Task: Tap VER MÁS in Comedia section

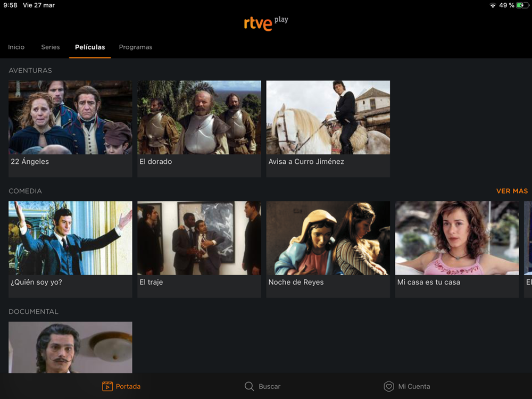Action: coord(512,191)
